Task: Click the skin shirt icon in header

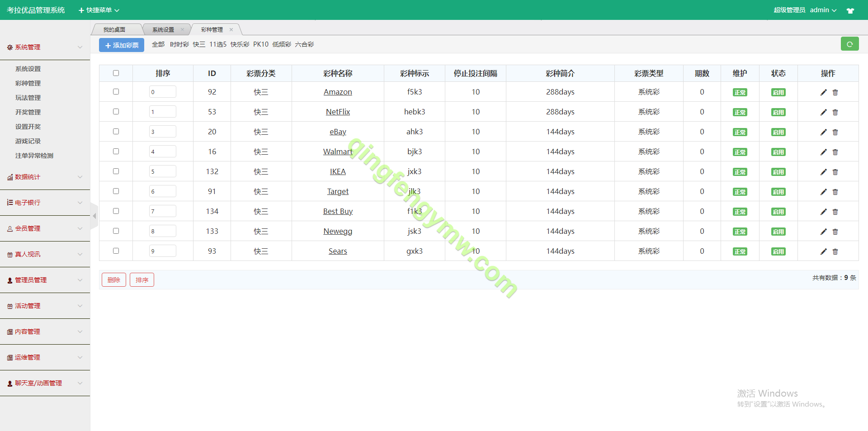Action: pyautogui.click(x=850, y=10)
